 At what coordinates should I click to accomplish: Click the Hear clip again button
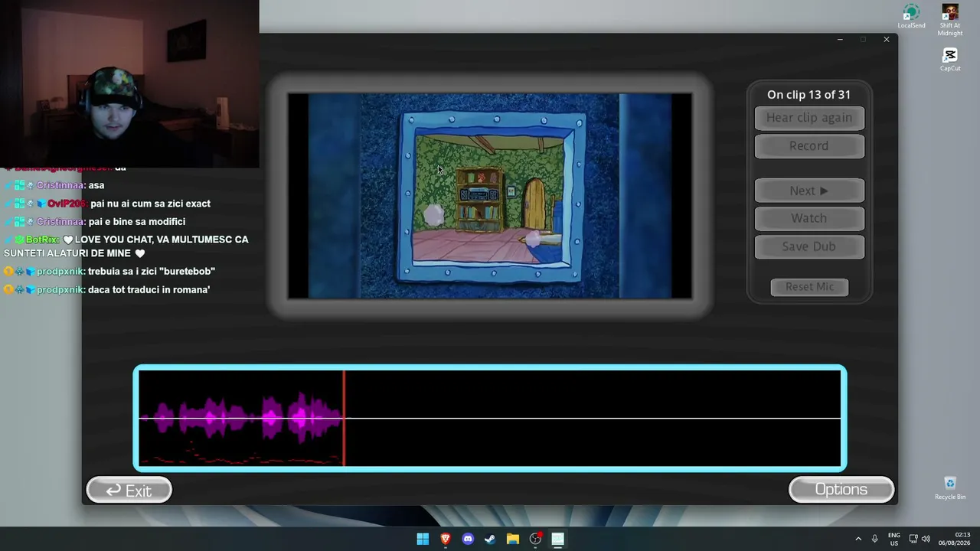point(809,118)
